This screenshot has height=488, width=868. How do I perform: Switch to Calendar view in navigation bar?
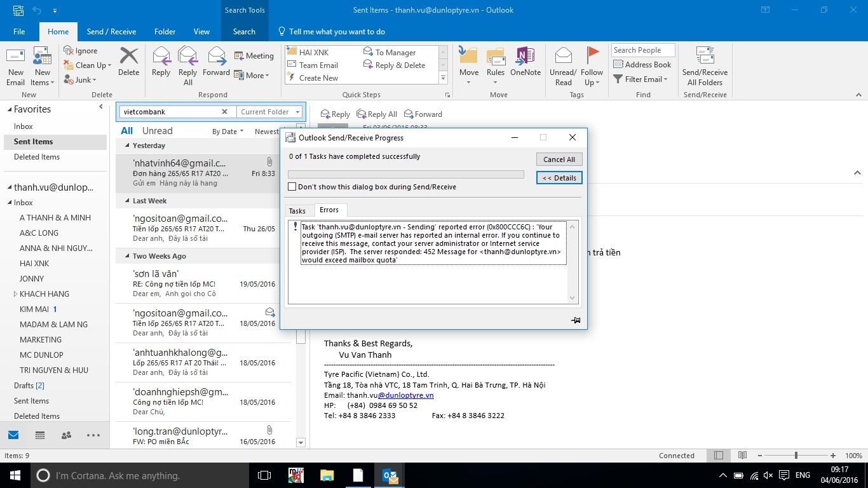coord(40,435)
